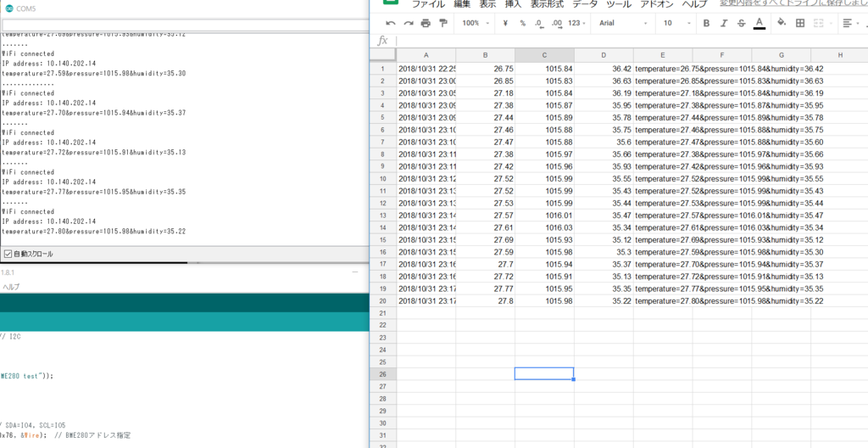The height and width of the screenshot is (448, 868).
Task: Click the select-all corner box
Action: click(382, 54)
